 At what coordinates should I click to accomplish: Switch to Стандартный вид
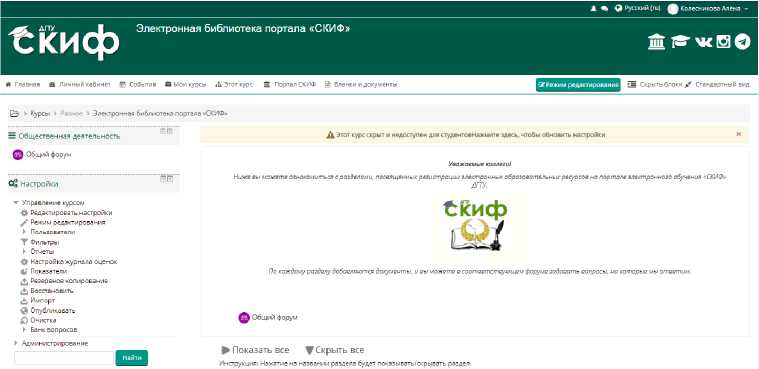718,84
